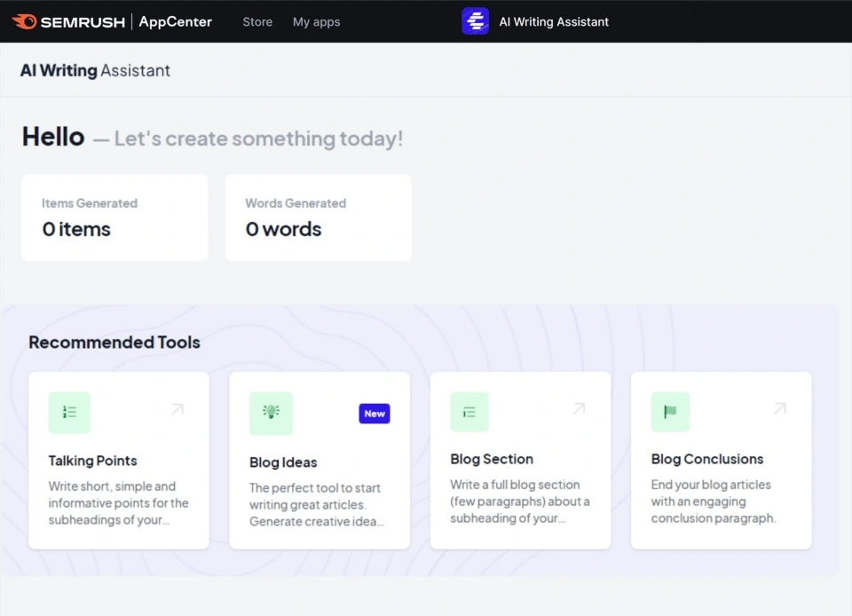Viewport: 852px width, 616px height.
Task: Click the Talking Points numbered list icon
Action: pyautogui.click(x=69, y=413)
